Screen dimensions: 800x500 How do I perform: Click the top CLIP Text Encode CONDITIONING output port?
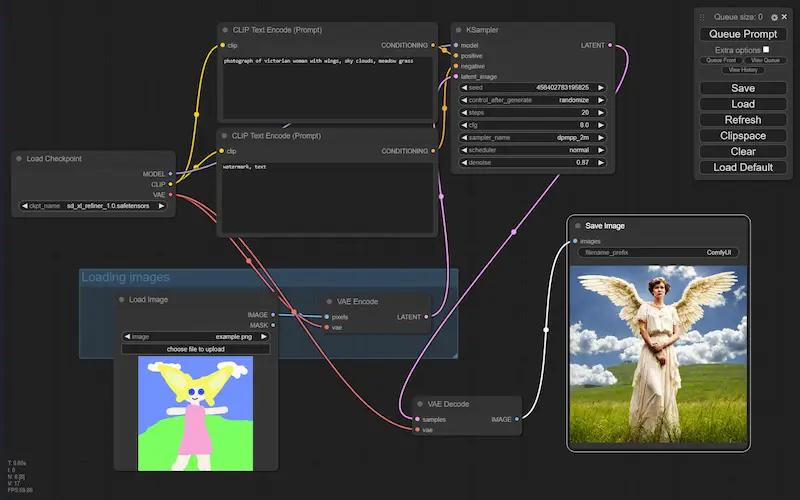tap(433, 45)
